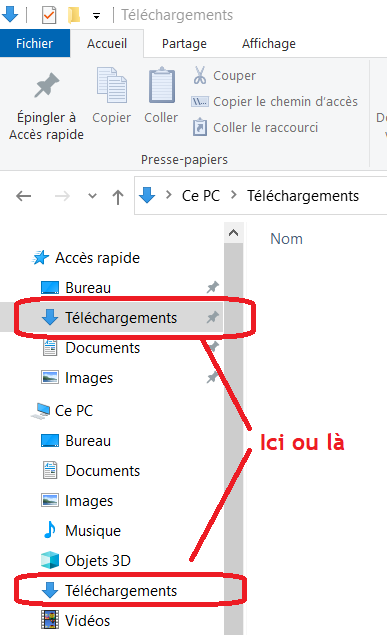Click the properties checkmark icon in title bar

coord(49,15)
